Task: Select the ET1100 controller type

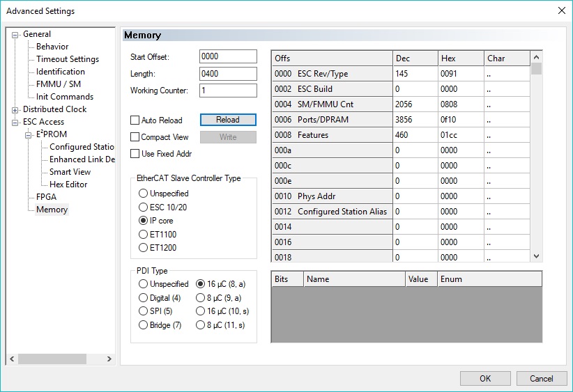Action: point(144,235)
